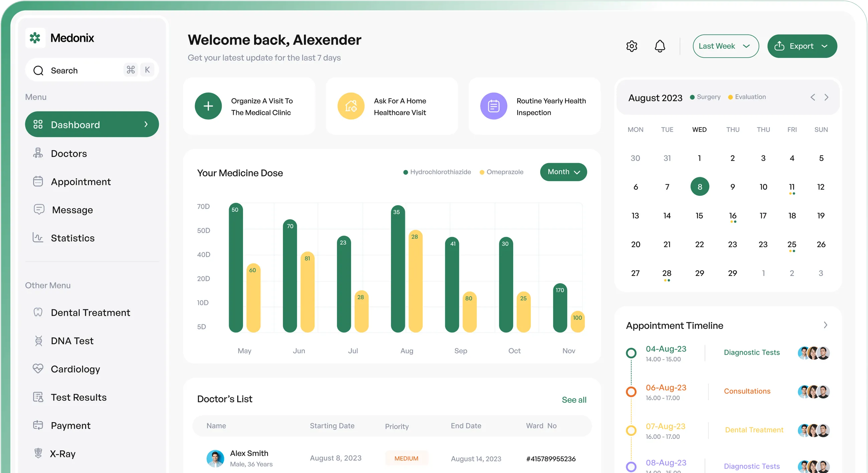Click the Evaluation yellow color dot
Screen dimensions: 868x473
[x=730, y=97]
